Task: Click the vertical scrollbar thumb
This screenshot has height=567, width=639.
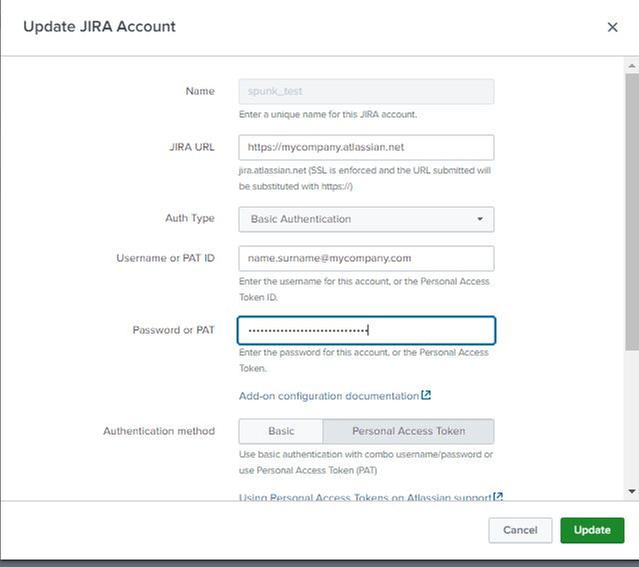Action: [632, 212]
